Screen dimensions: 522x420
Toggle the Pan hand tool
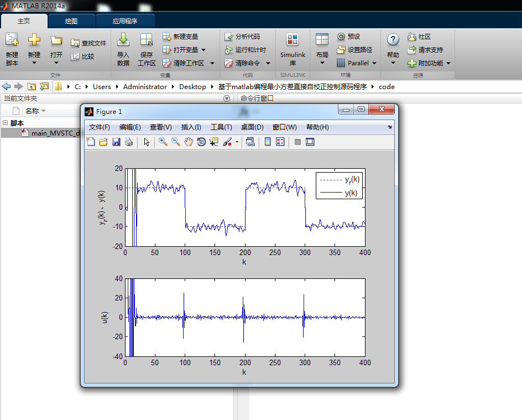coord(189,142)
